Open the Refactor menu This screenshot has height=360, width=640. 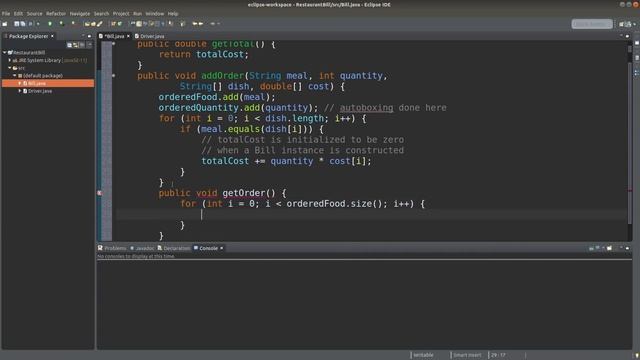(x=56, y=13)
